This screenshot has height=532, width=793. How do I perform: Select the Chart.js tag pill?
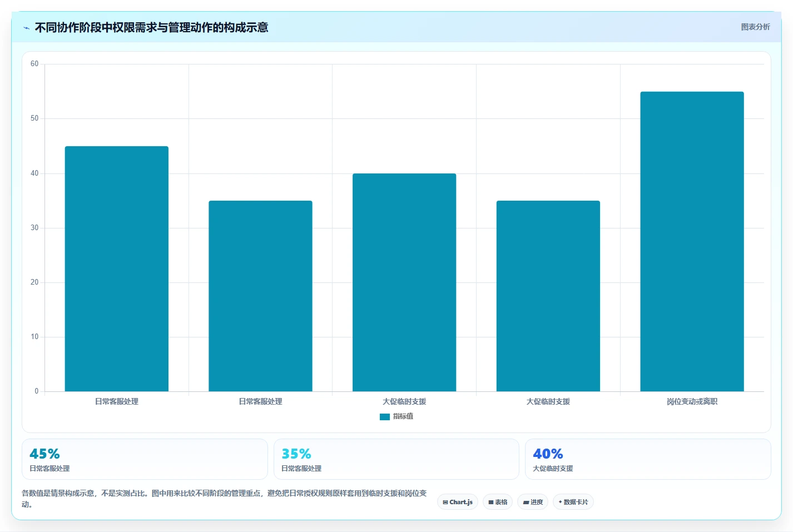[x=458, y=502]
